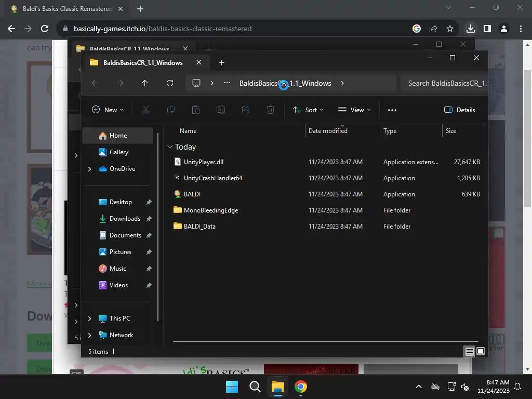Viewport: 532px width, 399px height.
Task: Open Chrome profile icon
Action: click(504, 29)
